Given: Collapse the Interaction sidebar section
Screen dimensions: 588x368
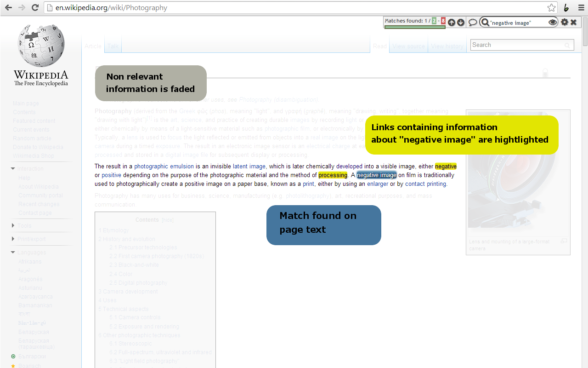Looking at the screenshot, I should tap(13, 169).
